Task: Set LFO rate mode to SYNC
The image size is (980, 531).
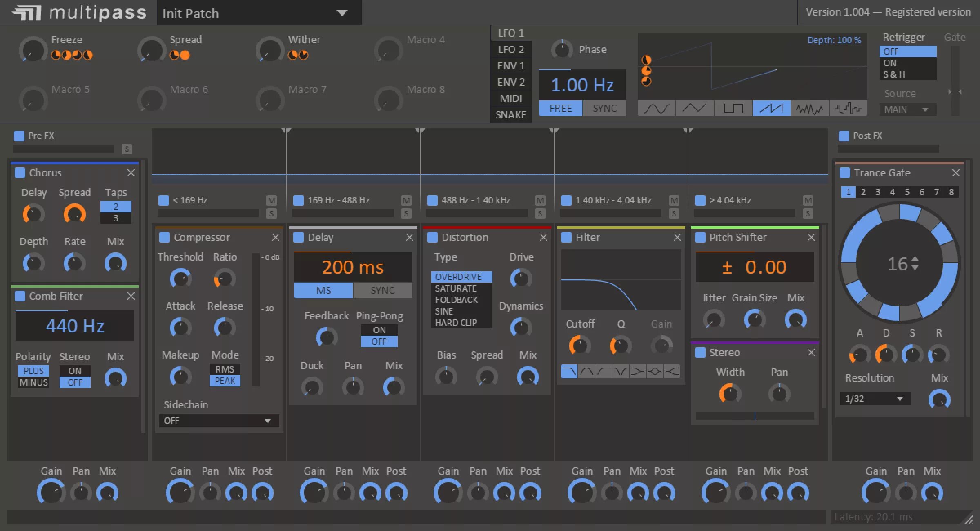Action: (604, 108)
